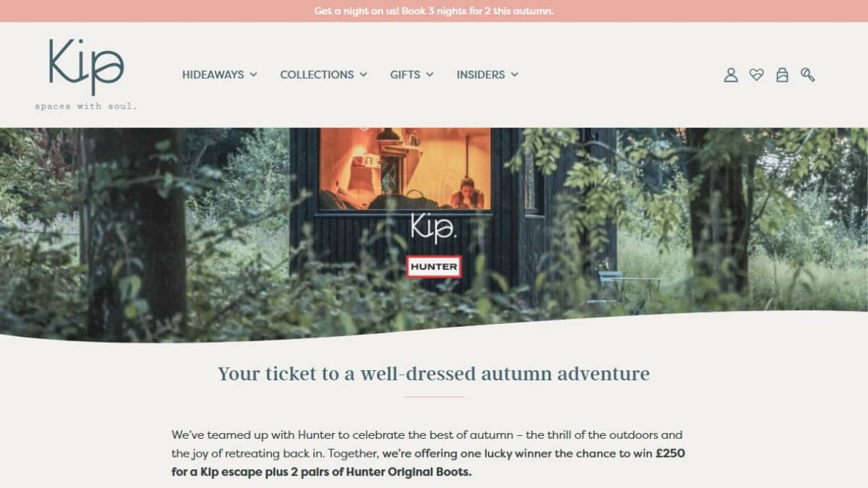Click the red Hunter logo badge
The width and height of the screenshot is (868, 488).
pyautogui.click(x=433, y=266)
